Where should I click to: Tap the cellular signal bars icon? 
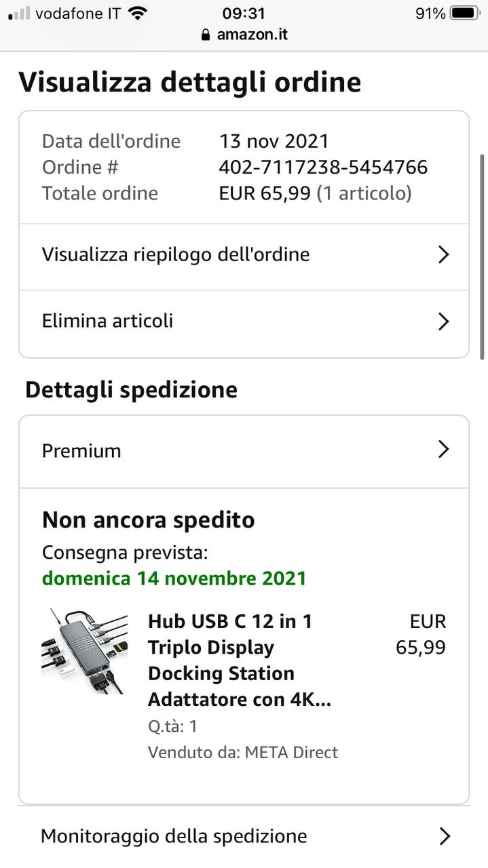tap(20, 14)
